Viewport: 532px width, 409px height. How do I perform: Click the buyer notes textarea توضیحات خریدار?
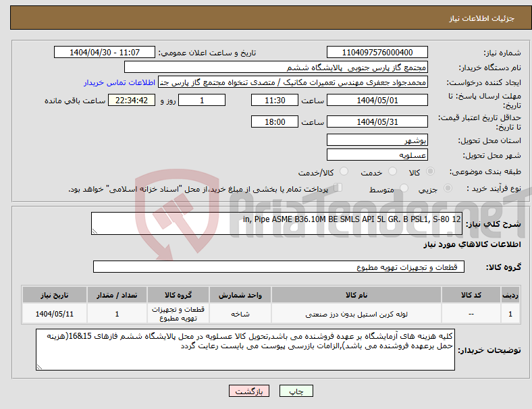(245, 350)
